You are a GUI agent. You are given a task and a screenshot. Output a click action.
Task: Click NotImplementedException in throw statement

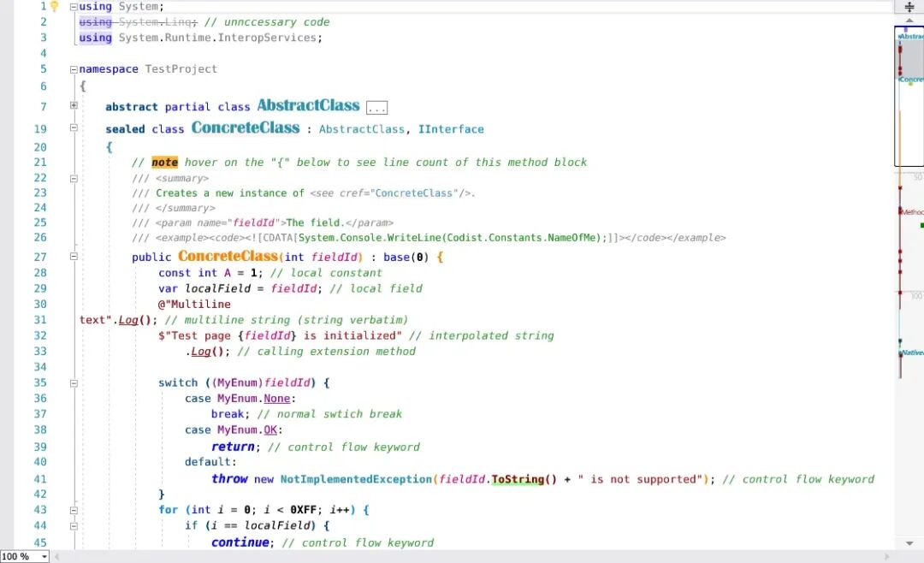356,479
